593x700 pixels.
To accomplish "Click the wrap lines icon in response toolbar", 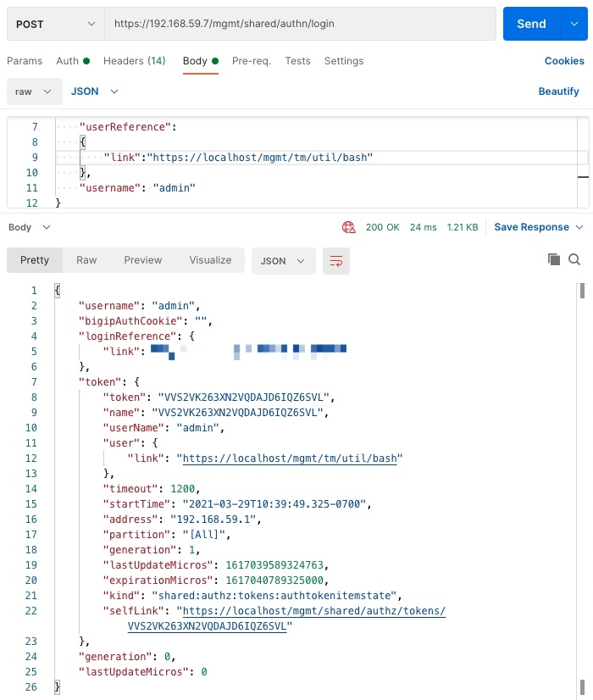I will [x=337, y=261].
